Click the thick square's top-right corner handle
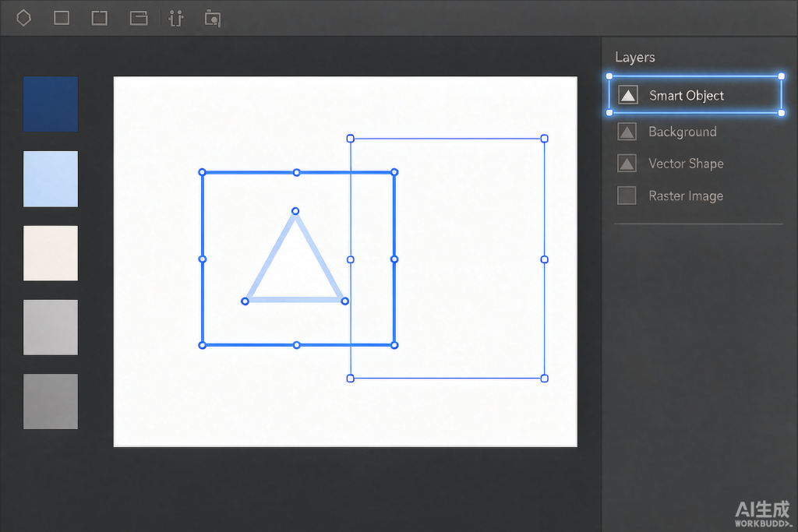This screenshot has width=798, height=532. pos(394,172)
